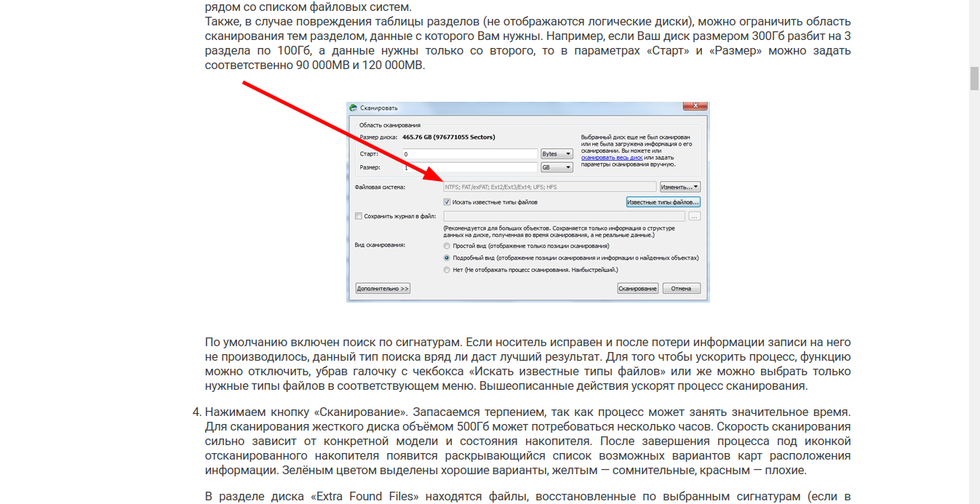
Task: Expand the 'Изменить...' file system dropdown
Action: coord(680,187)
